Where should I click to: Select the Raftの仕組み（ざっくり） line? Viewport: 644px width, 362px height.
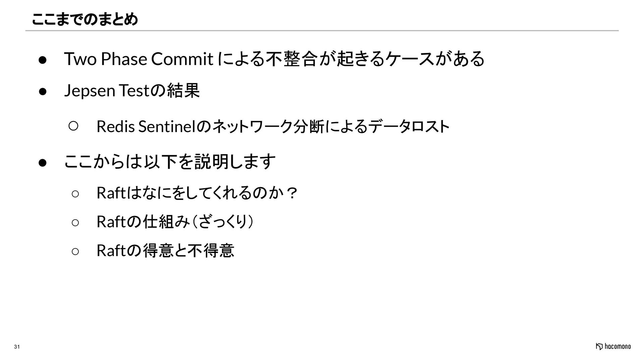pos(175,222)
